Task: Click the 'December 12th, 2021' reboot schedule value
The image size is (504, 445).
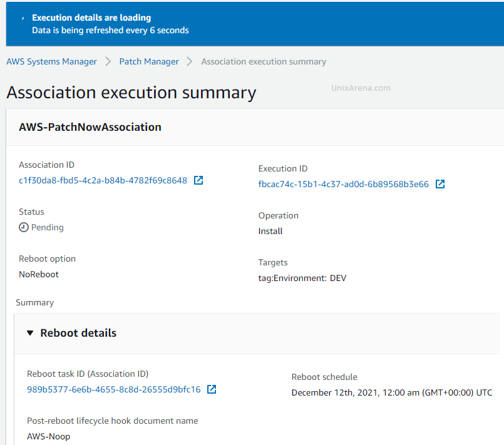Action: tap(392, 392)
